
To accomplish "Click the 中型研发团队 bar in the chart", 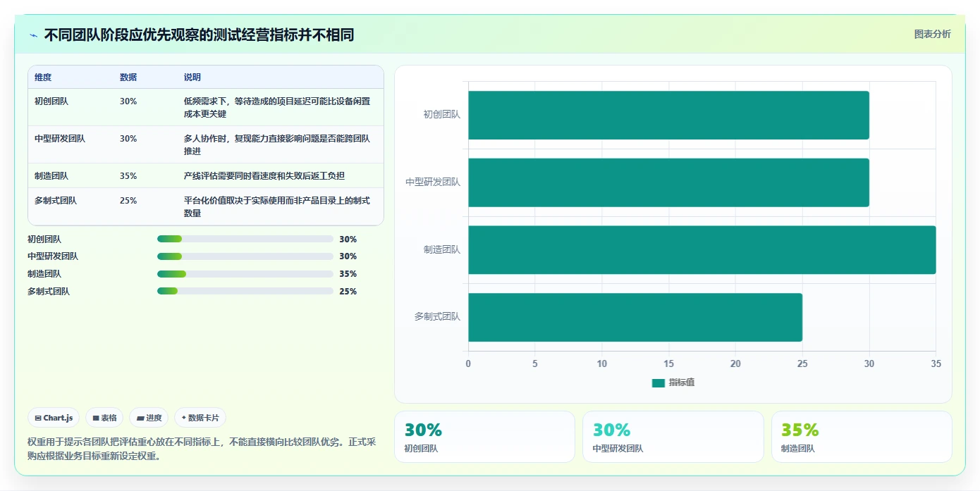I will point(668,182).
